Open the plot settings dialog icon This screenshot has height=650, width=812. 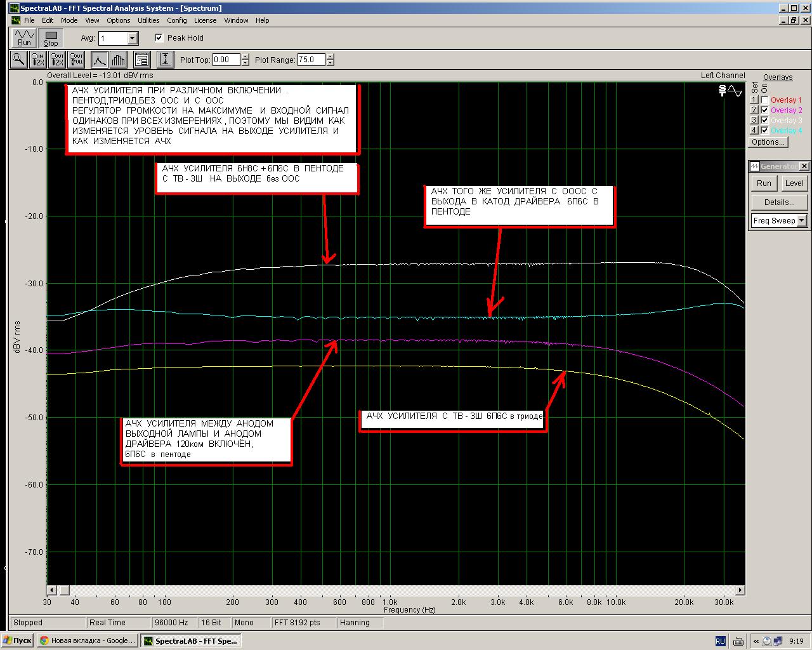141,60
